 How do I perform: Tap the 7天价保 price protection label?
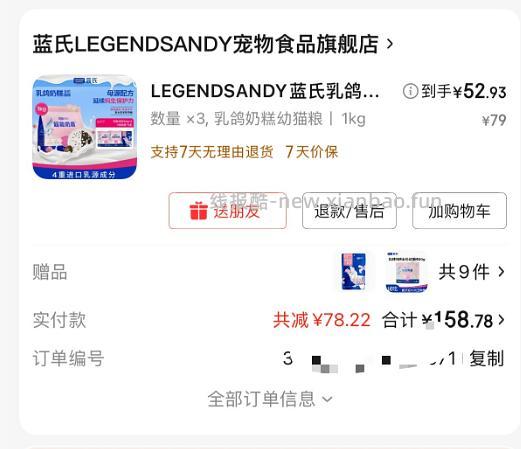coord(312,152)
